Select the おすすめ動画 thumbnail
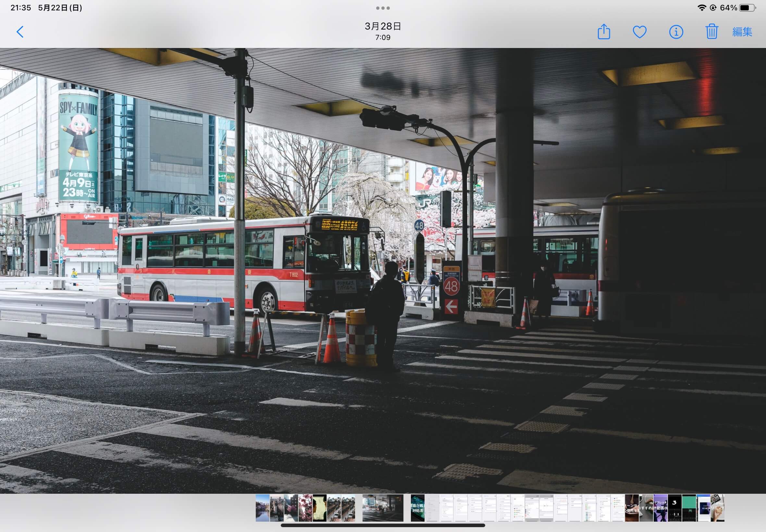This screenshot has width=766, height=532. pos(646,508)
